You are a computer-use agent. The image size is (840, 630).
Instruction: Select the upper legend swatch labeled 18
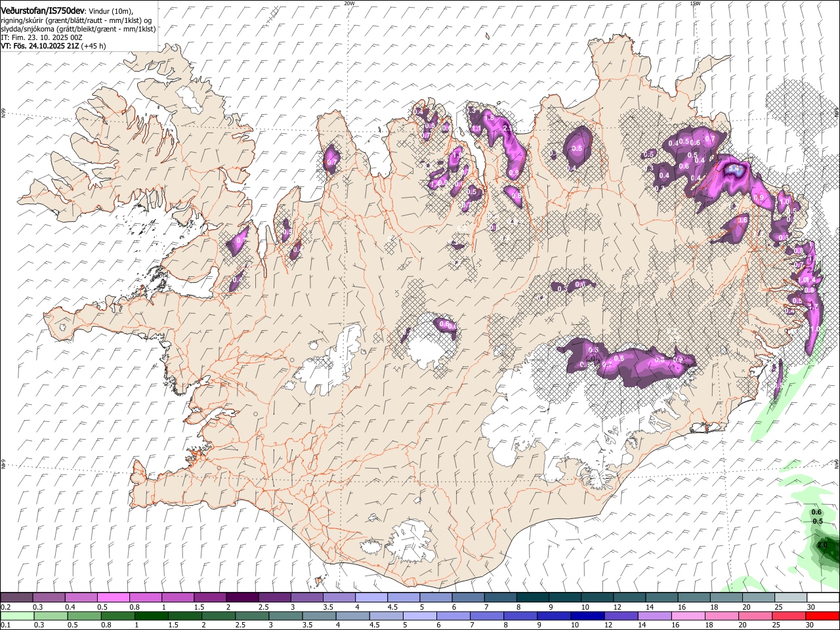click(x=726, y=598)
